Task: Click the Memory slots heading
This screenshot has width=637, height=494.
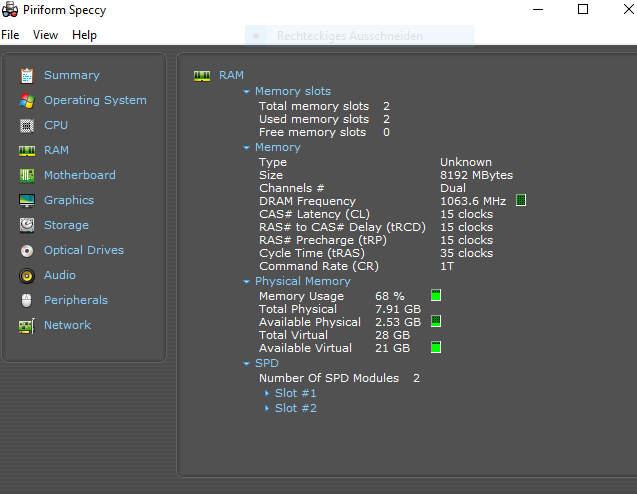Action: [293, 91]
